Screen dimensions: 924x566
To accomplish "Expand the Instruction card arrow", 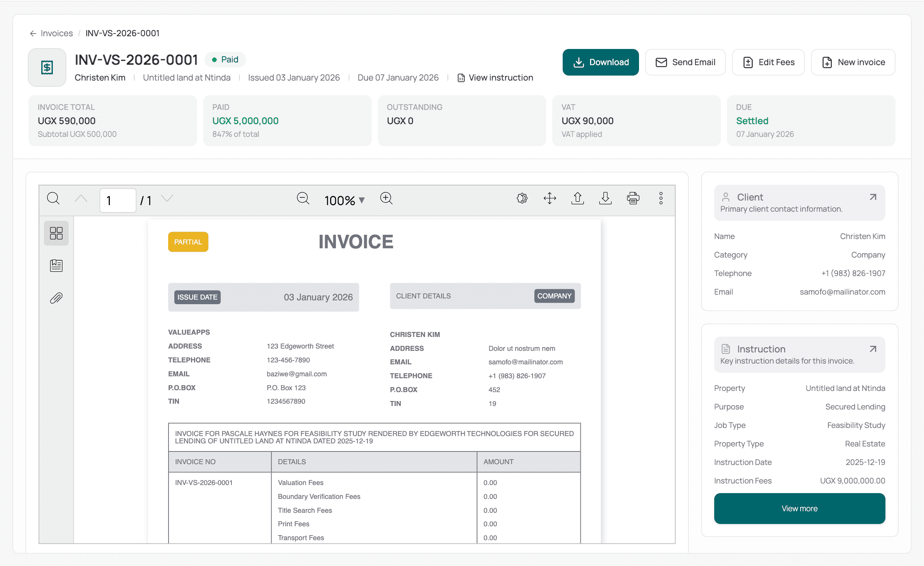I will point(873,349).
